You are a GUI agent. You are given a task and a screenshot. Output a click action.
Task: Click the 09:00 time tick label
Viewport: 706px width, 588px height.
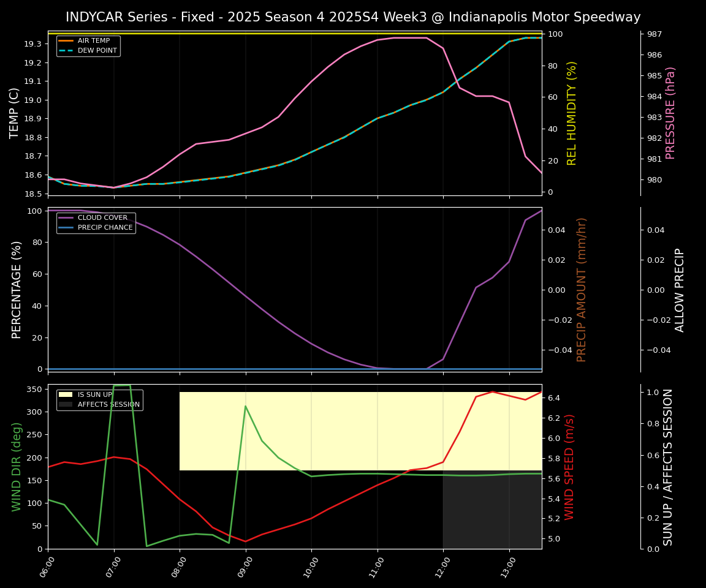point(245,567)
